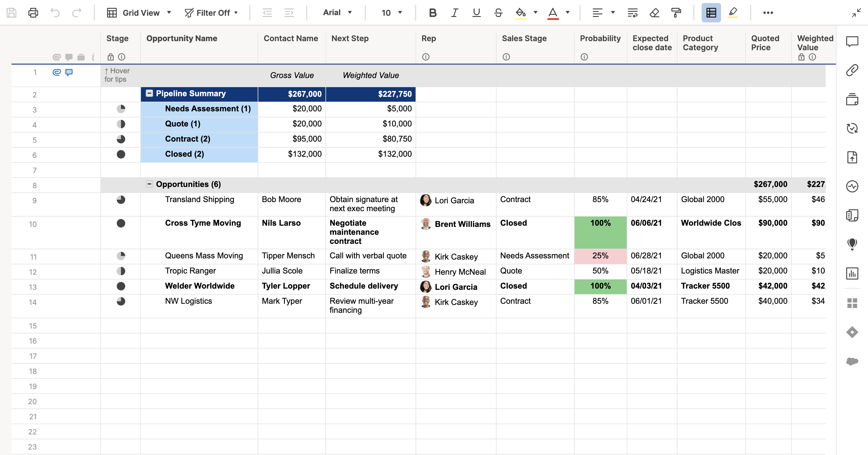Click the Sales Stage column header
The width and height of the screenshot is (868, 455).
(524, 38)
